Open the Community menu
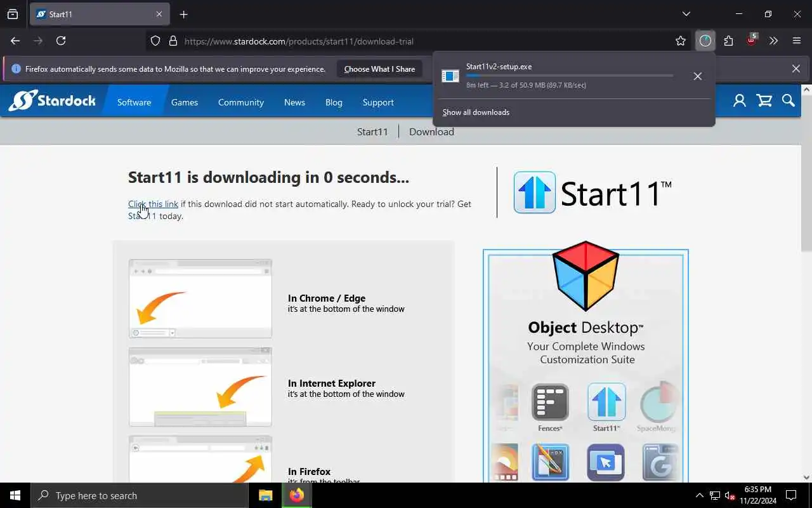Image resolution: width=812 pixels, height=508 pixels. [x=241, y=102]
